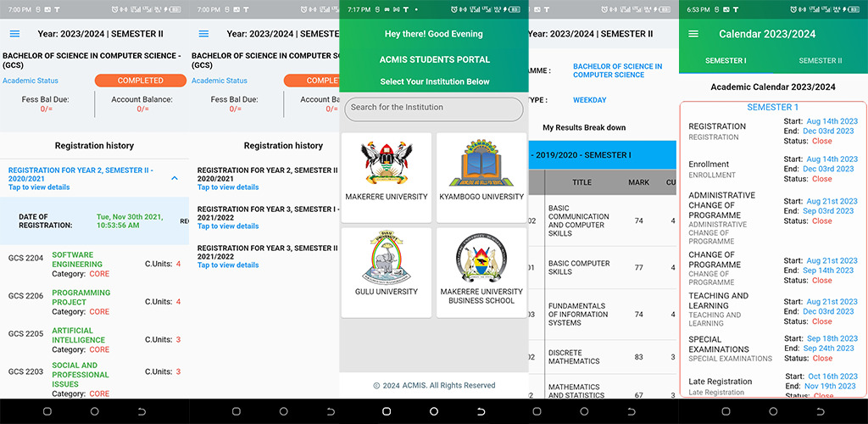Screen dimensions: 868x424
Task: Tap the Makerere University crest logo
Action: click(x=387, y=162)
